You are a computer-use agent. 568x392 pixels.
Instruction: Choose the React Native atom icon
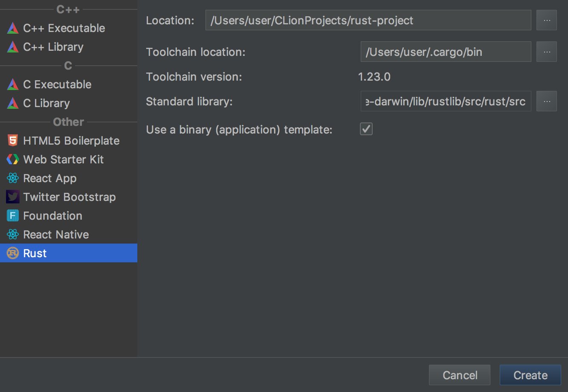(x=13, y=235)
